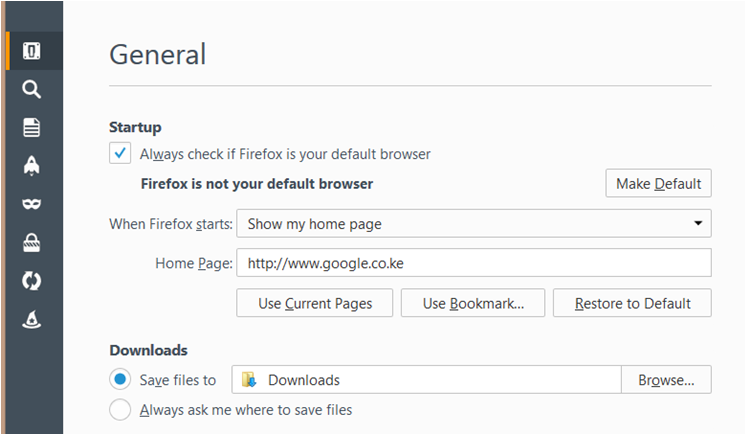Click Browse to choose download folder
Screen dimensions: 746x435
[x=666, y=380]
